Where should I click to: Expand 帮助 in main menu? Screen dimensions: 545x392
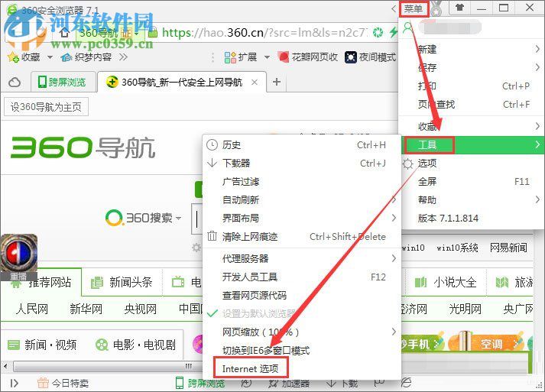473,200
